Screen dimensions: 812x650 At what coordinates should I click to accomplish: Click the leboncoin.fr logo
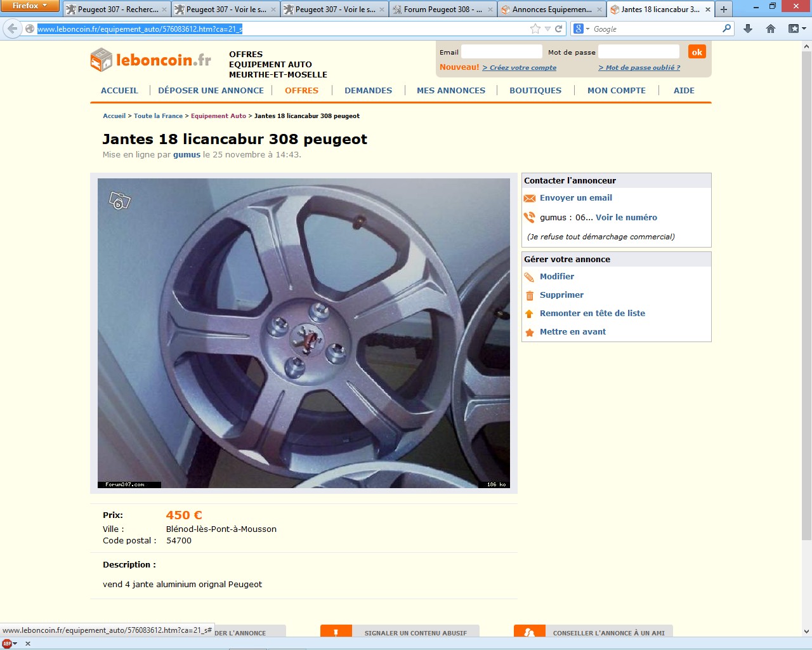(151, 60)
